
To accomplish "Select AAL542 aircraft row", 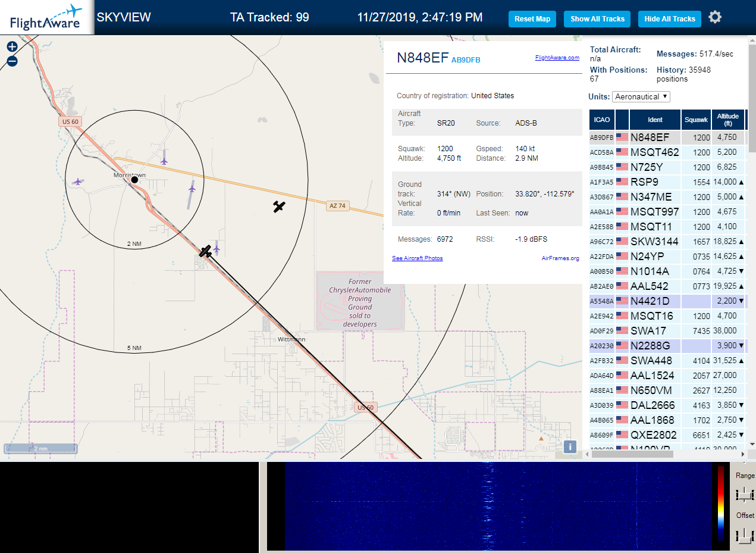I will (667, 286).
